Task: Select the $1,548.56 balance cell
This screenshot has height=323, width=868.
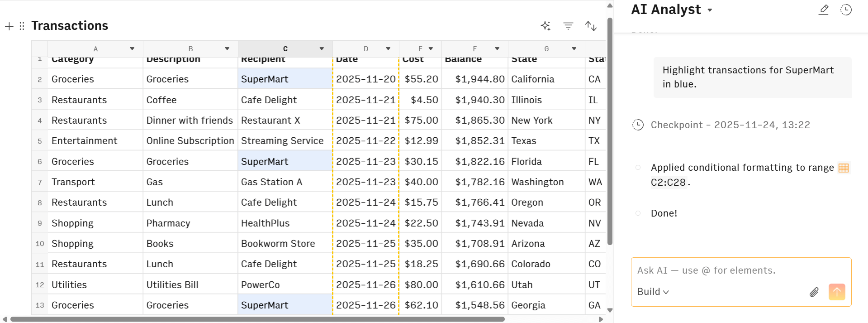Action: pyautogui.click(x=475, y=305)
